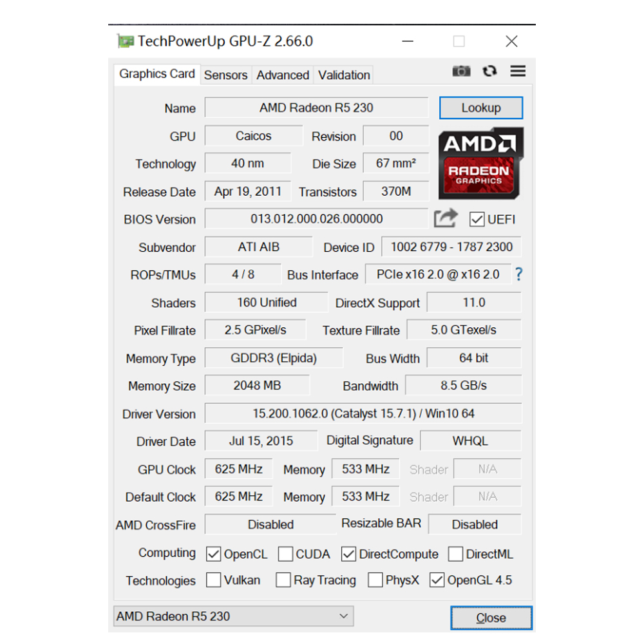644x644 pixels.
Task: Toggle the OpenGL 4.5 checkbox
Action: (437, 580)
